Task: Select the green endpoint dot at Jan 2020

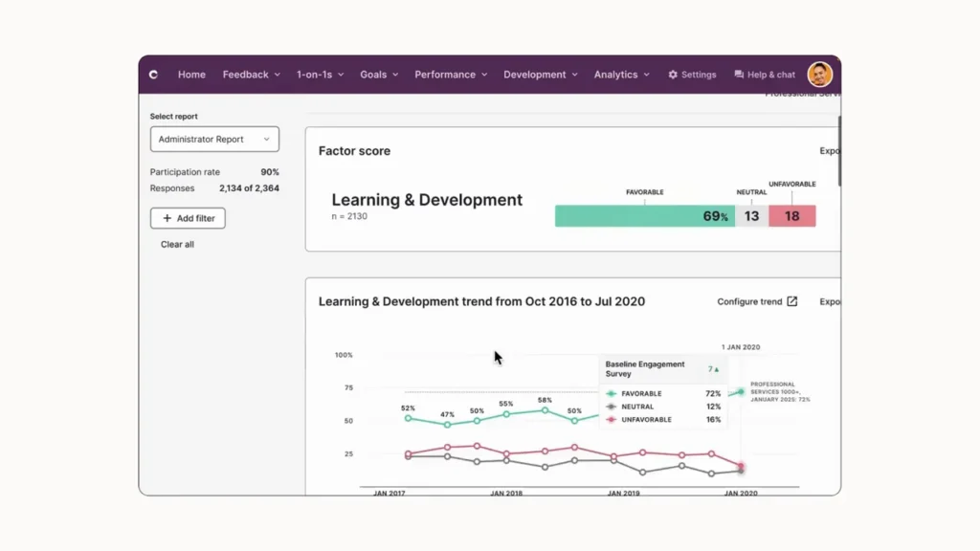Action: [x=742, y=392]
